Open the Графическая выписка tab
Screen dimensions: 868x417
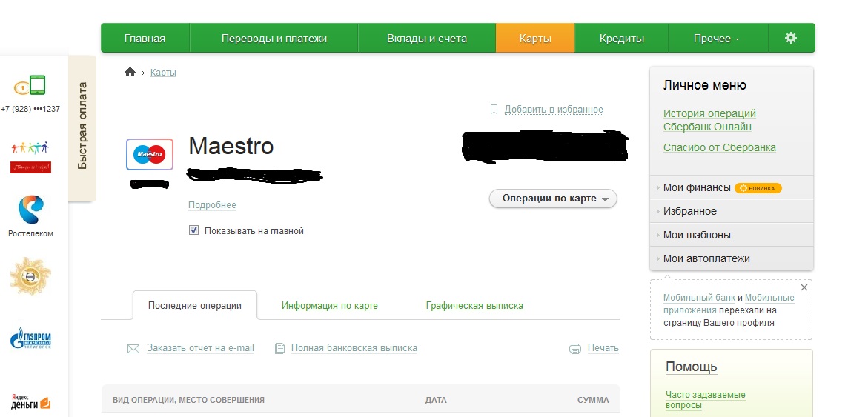(x=474, y=306)
